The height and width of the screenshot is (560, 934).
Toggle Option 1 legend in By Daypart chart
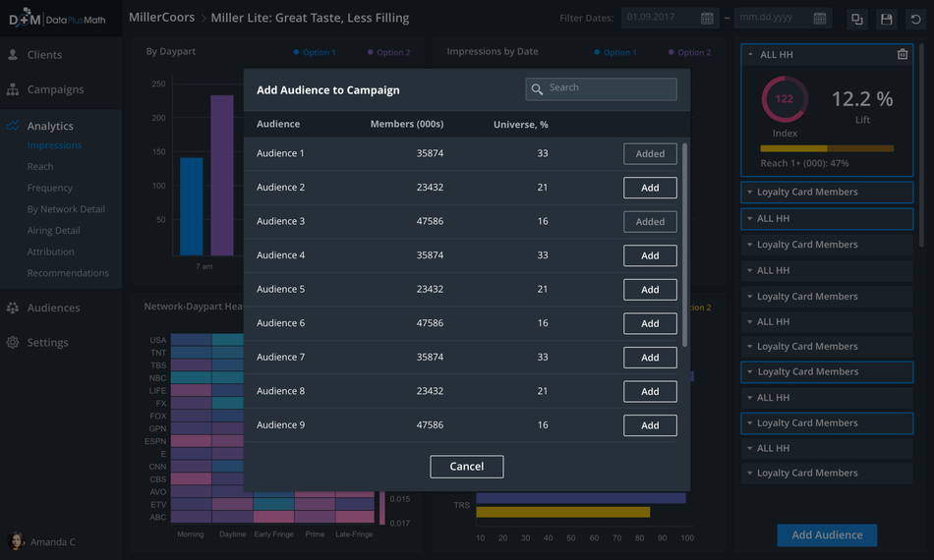[315, 52]
